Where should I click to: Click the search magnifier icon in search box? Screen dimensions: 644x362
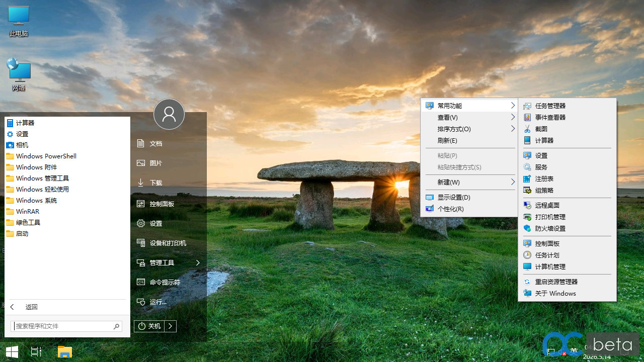click(x=116, y=326)
